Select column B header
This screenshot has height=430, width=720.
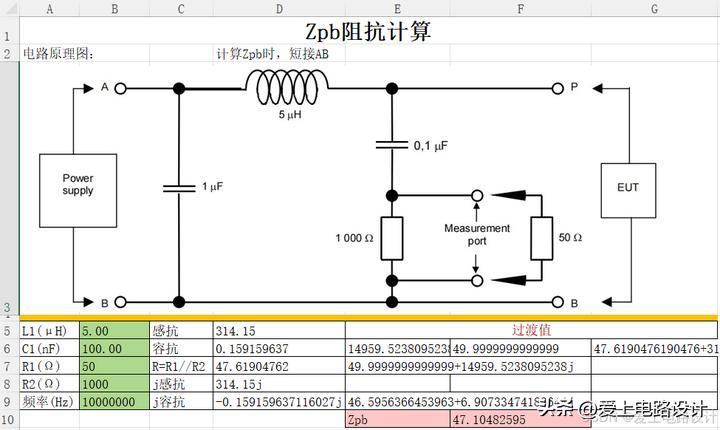(x=114, y=8)
